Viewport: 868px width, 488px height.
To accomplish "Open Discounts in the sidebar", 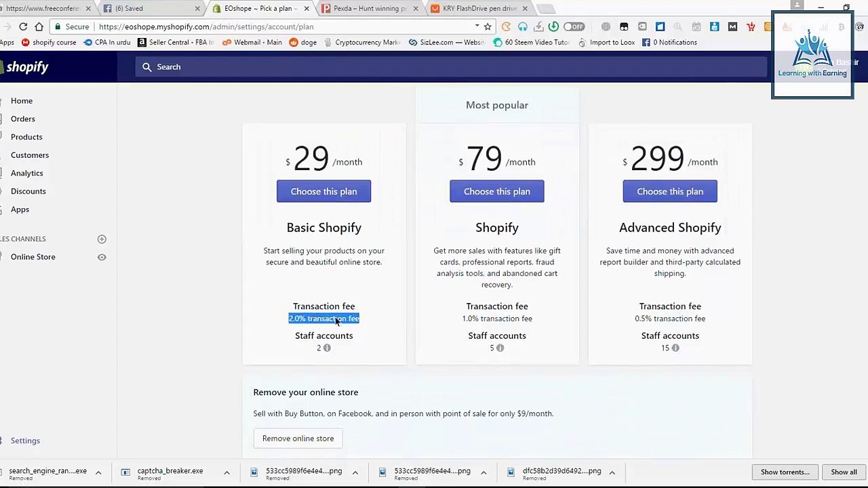I will (x=28, y=191).
